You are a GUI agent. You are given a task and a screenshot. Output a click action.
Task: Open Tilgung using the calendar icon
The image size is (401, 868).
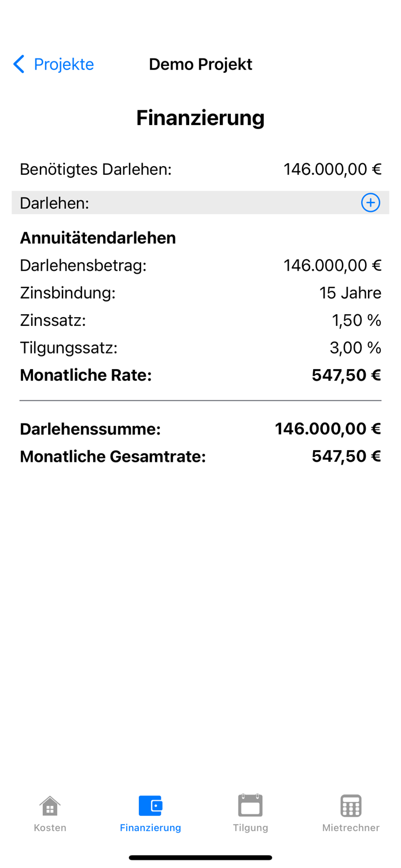tap(251, 806)
